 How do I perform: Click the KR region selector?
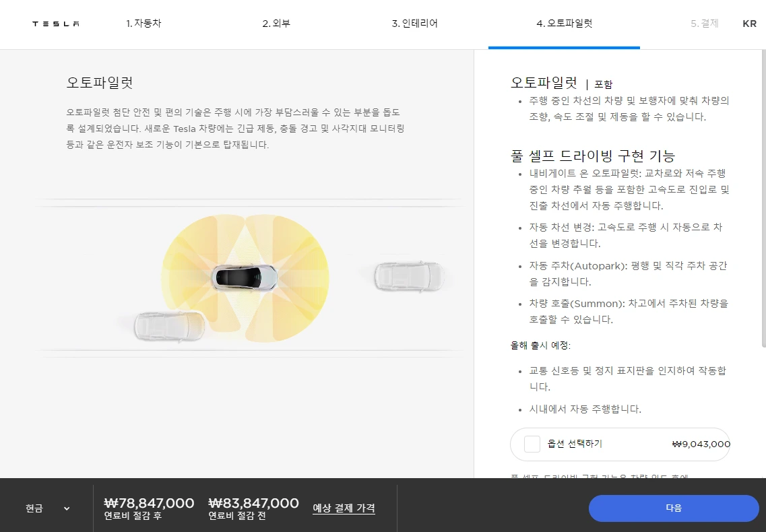tap(749, 24)
